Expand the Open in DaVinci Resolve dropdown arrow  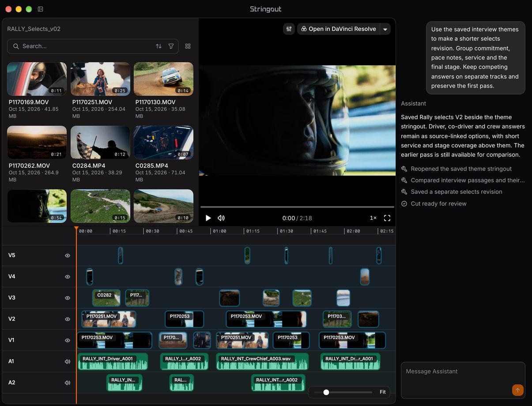(x=385, y=29)
